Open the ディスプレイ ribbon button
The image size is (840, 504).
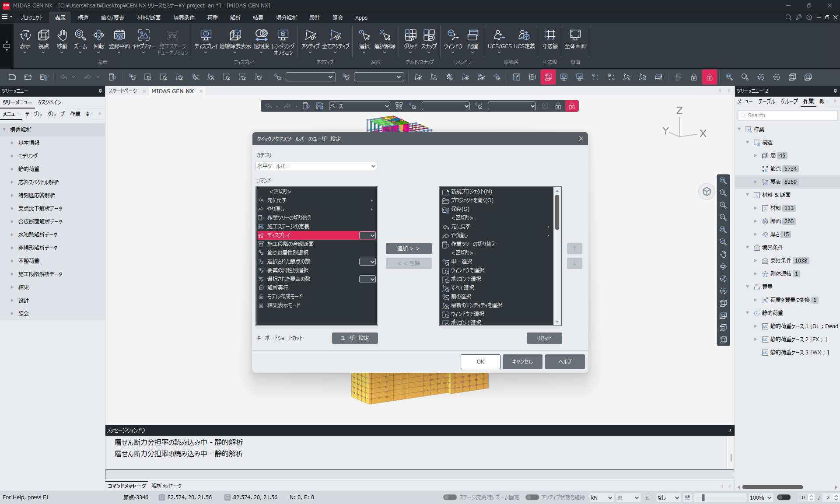click(206, 40)
